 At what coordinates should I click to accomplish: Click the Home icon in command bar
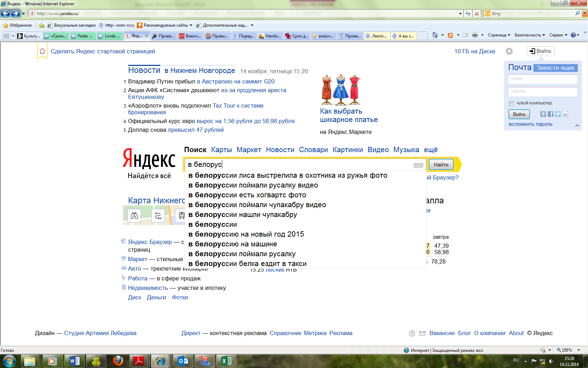click(x=435, y=35)
